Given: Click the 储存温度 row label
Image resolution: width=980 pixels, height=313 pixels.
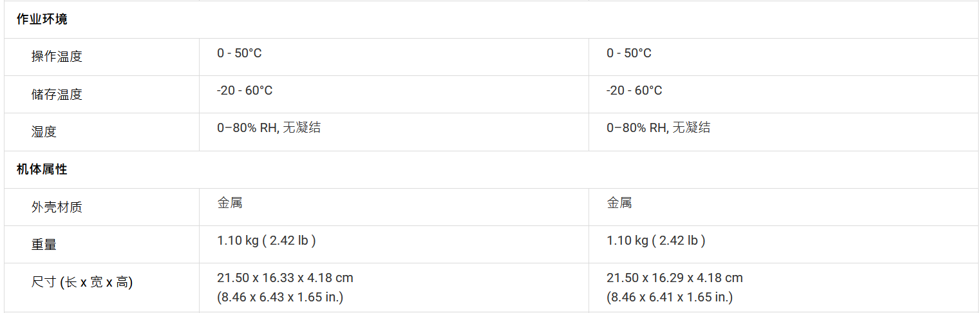Looking at the screenshot, I should [57, 95].
